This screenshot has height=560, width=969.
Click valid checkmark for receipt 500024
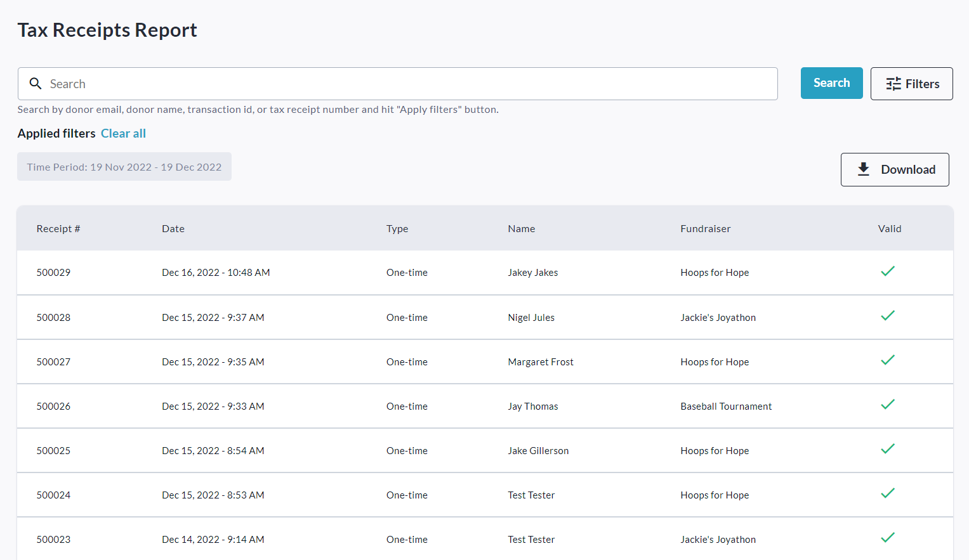pyautogui.click(x=887, y=493)
